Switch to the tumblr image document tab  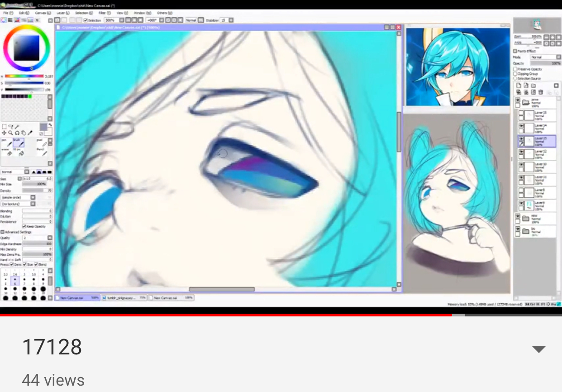124,298
